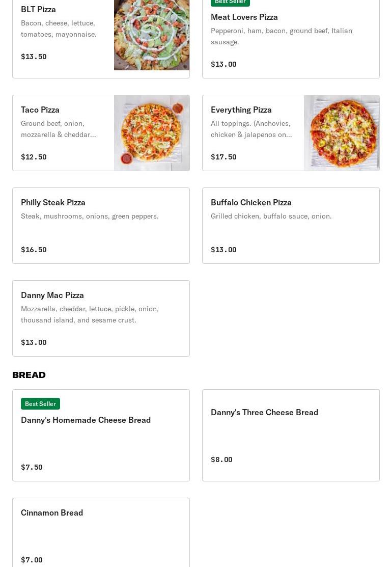Click the Best Seller tag above Meat Lovers

pyautogui.click(x=230, y=2)
